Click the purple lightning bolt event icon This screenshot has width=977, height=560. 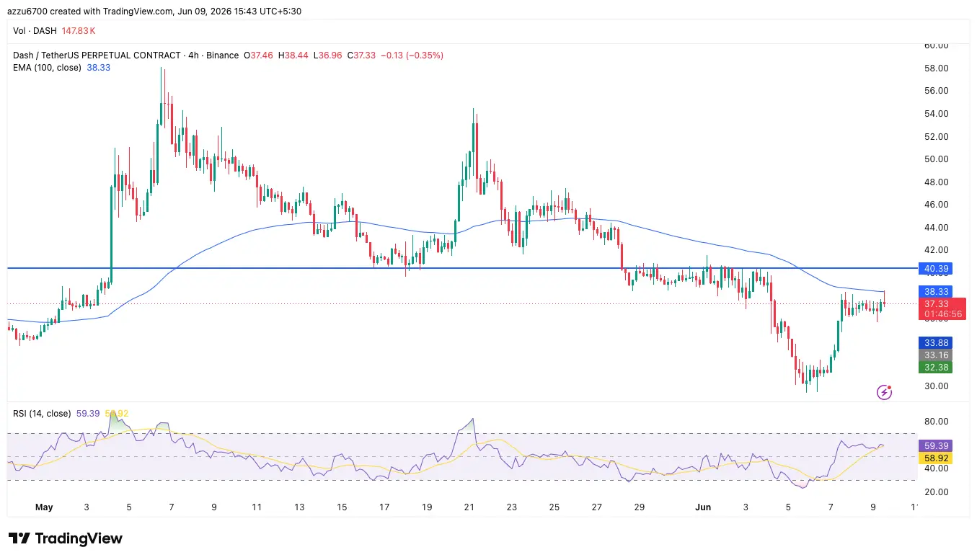point(885,392)
